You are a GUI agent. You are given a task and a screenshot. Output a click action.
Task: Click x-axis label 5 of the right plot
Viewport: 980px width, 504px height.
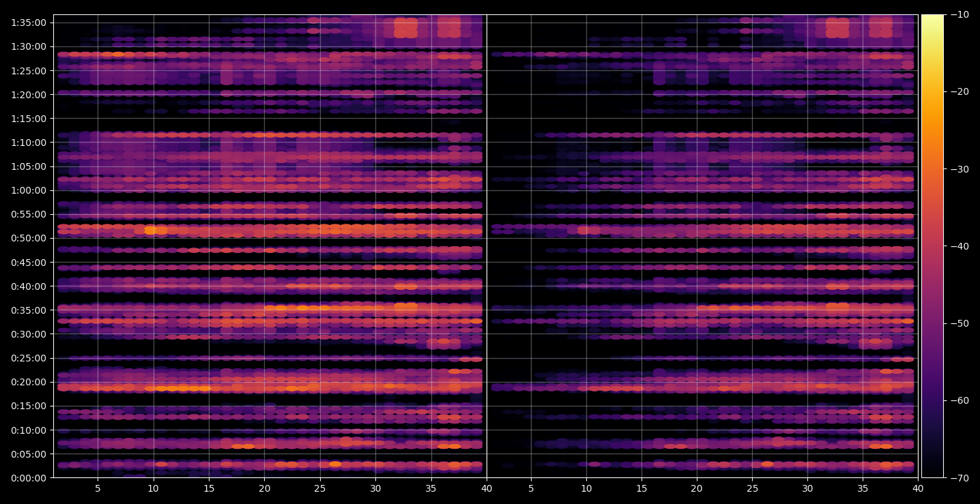click(530, 488)
